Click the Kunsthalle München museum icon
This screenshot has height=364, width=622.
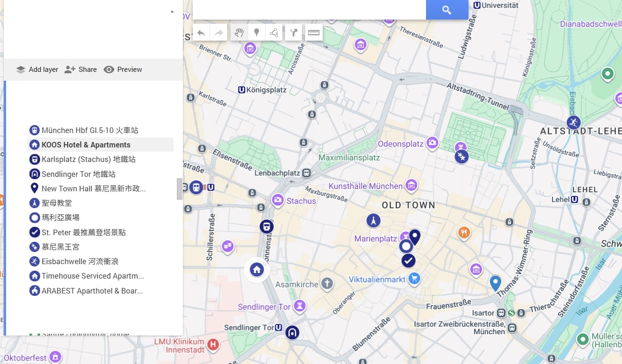[411, 185]
